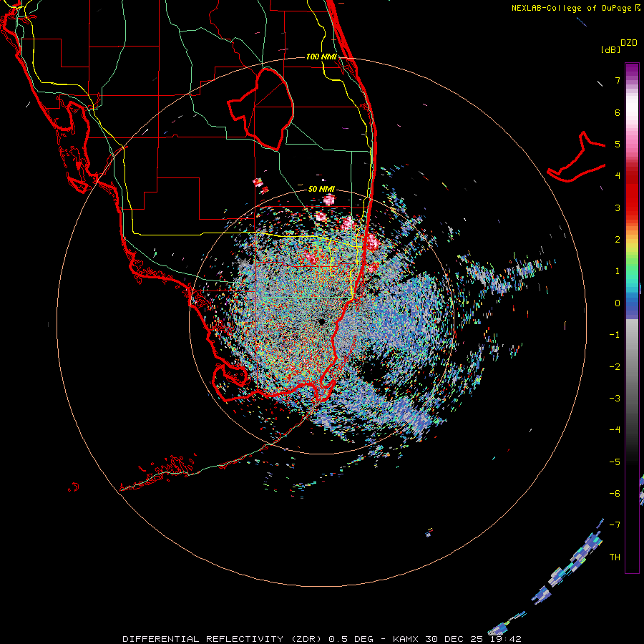Viewport: 644px width, 644px height.
Task: Click the -3 value on the color scale
Action: pyautogui.click(x=615, y=398)
